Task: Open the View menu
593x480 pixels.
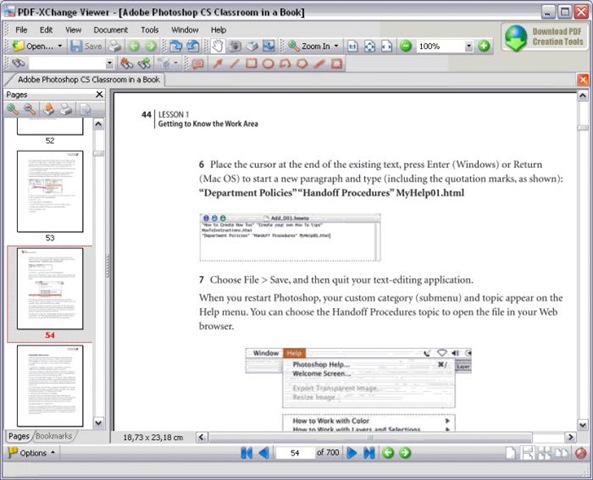Action: click(73, 30)
